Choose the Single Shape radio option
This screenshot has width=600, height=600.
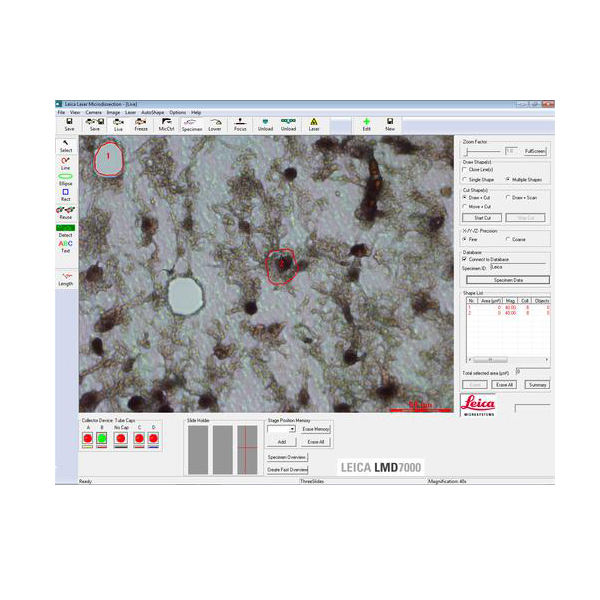(464, 179)
